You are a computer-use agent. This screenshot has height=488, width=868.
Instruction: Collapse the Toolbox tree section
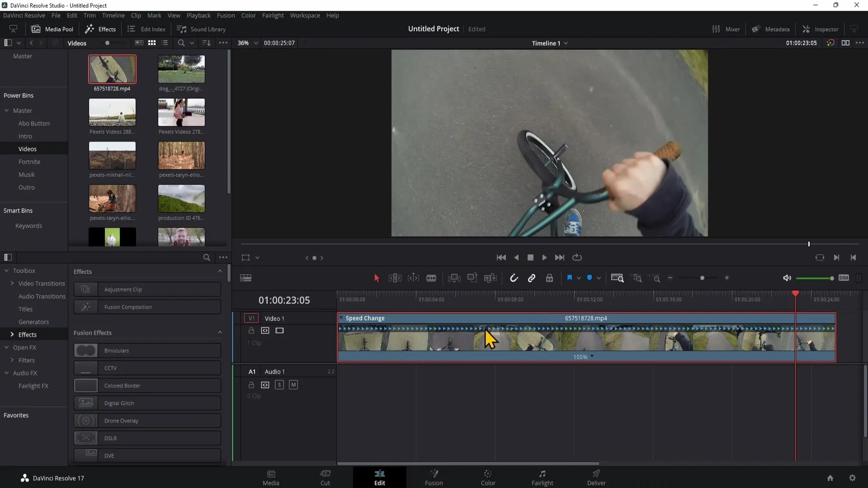pyautogui.click(x=7, y=271)
